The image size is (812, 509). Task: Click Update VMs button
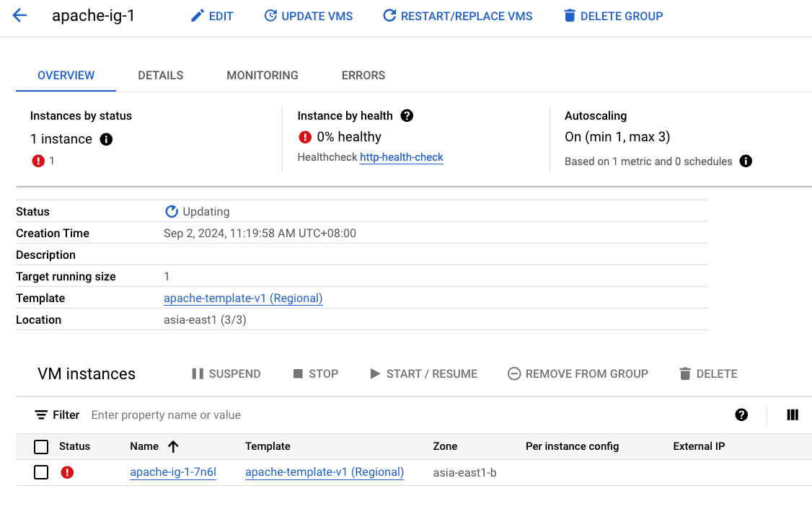pos(309,16)
